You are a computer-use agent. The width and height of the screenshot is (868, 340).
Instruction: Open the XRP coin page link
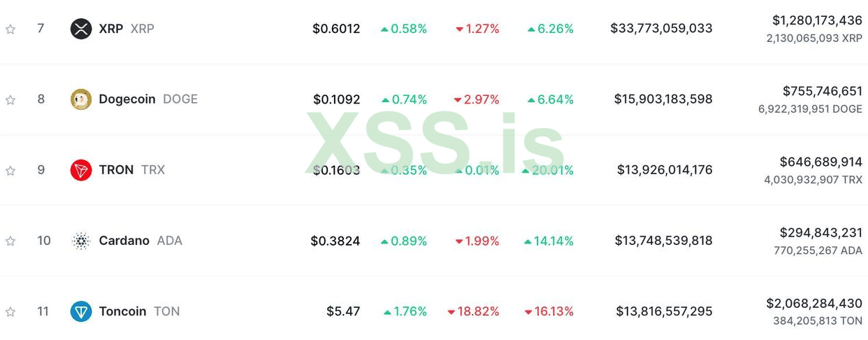point(111,29)
